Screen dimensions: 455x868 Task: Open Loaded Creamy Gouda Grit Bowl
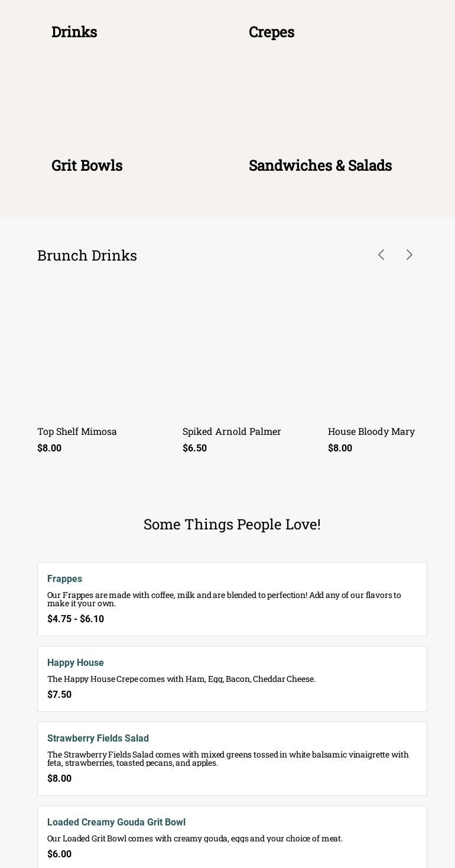[116, 822]
